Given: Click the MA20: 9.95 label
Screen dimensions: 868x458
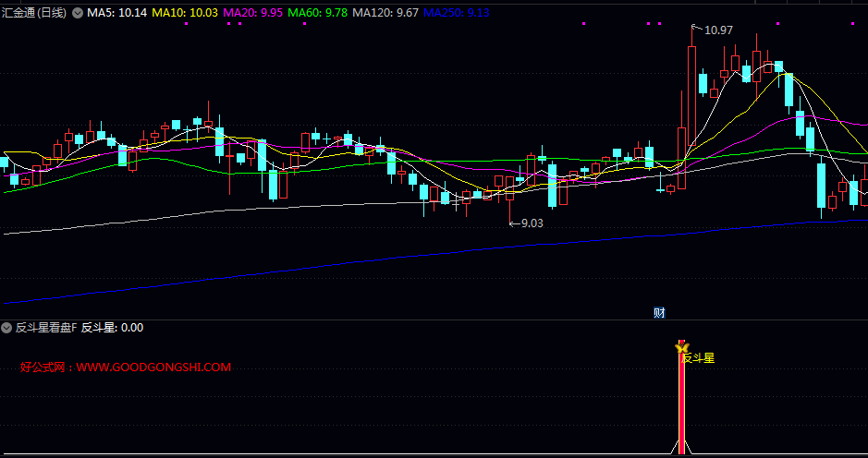Looking at the screenshot, I should [253, 13].
